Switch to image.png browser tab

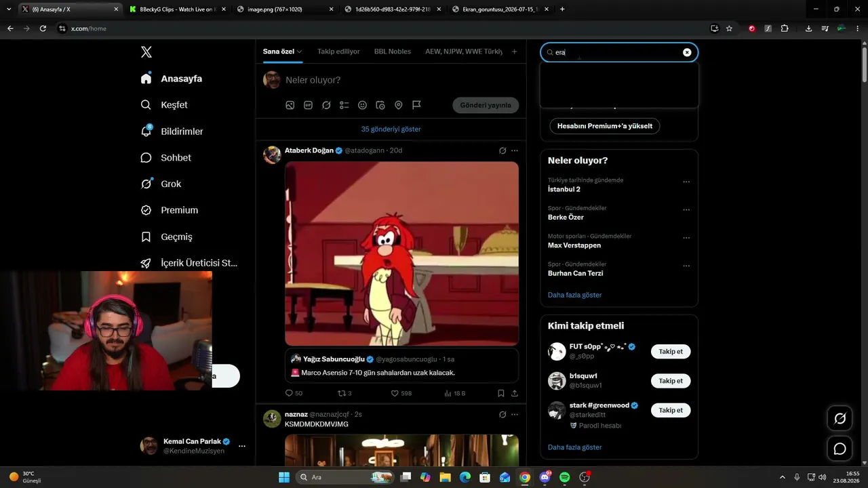point(285,9)
